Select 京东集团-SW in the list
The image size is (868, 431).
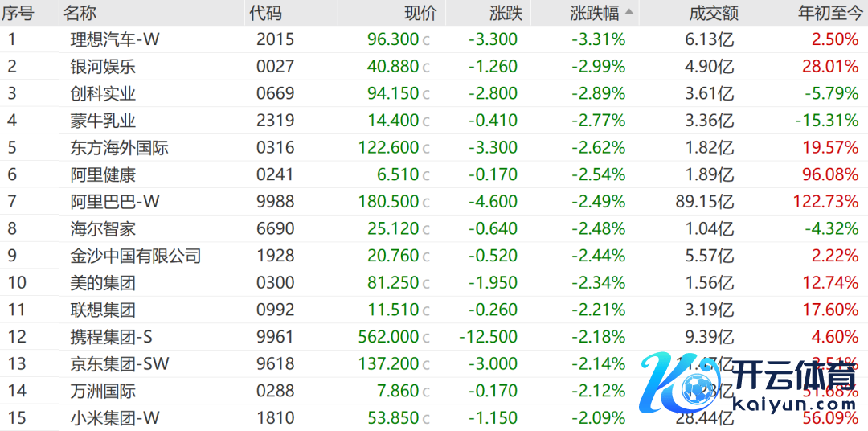[x=120, y=364]
